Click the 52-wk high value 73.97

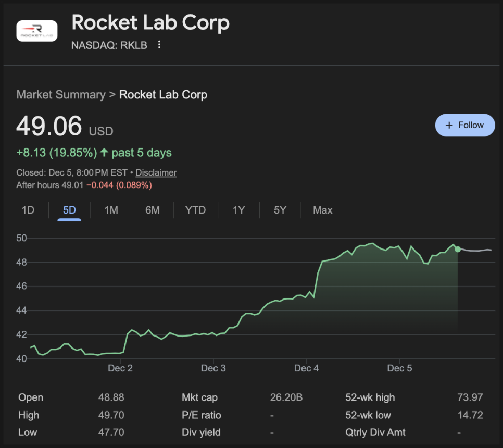pos(469,397)
